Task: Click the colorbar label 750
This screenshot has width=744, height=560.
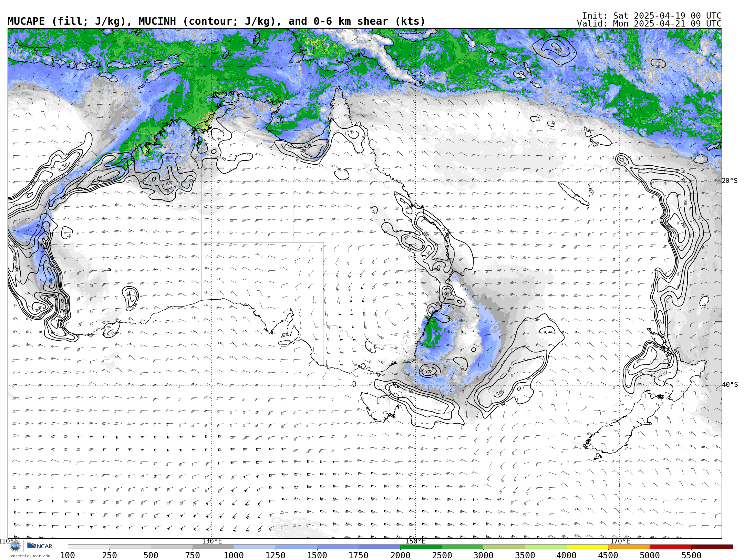Action: point(193,555)
